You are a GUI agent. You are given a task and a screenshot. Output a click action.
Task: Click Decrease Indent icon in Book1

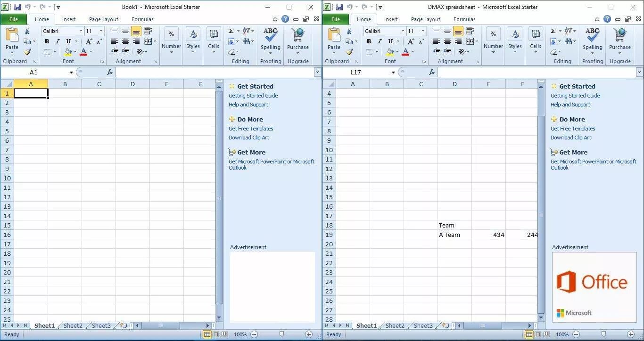pos(115,52)
